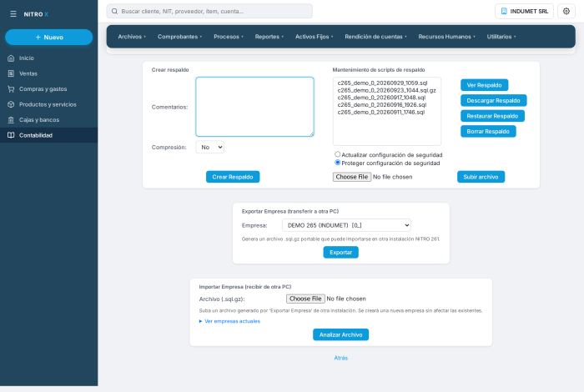
Task: Select backup c265_demo_0_20260923_1044.sql.gz
Action: (386, 90)
